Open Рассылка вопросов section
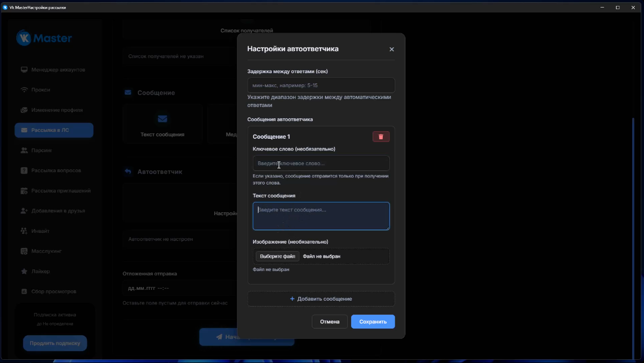 [x=56, y=170]
